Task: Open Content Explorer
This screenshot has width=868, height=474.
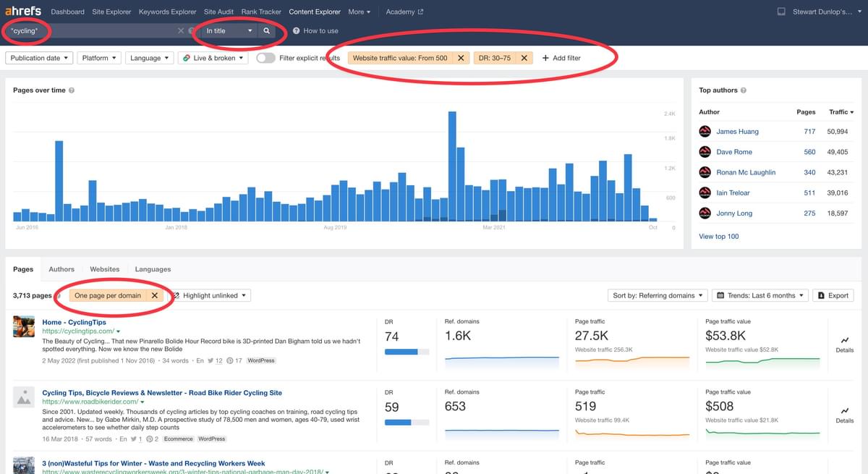Action: [315, 12]
